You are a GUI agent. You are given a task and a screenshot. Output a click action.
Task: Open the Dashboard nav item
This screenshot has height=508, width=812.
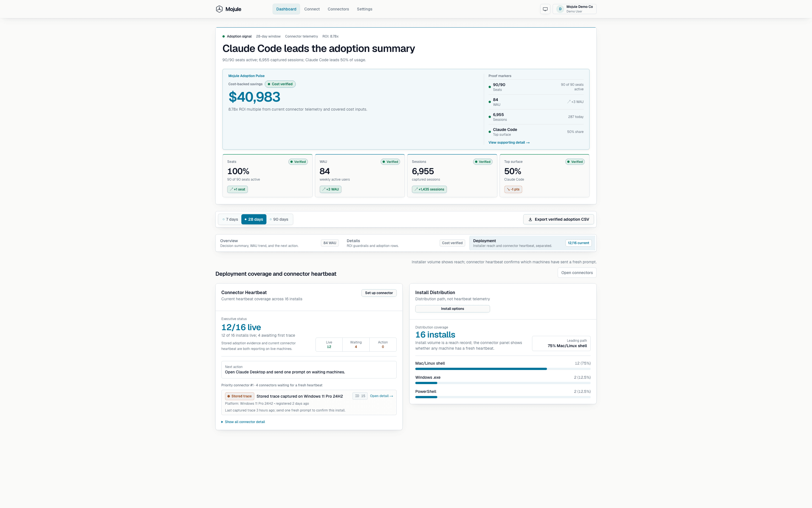286,9
